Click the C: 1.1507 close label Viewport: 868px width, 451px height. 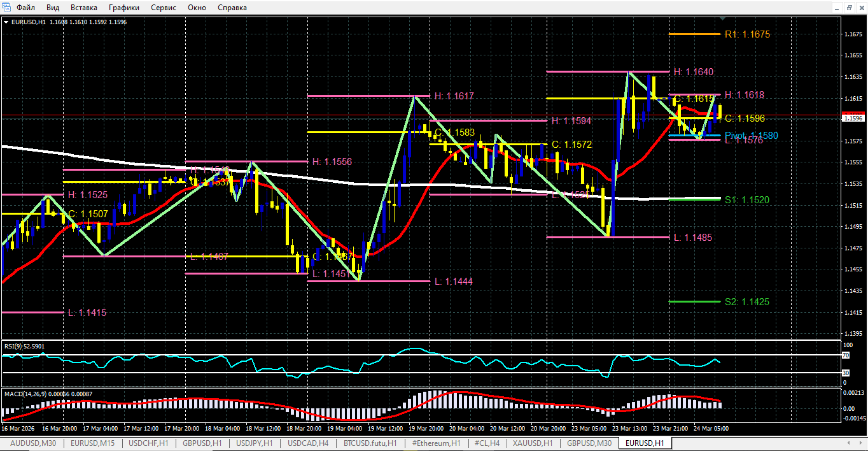click(x=87, y=214)
